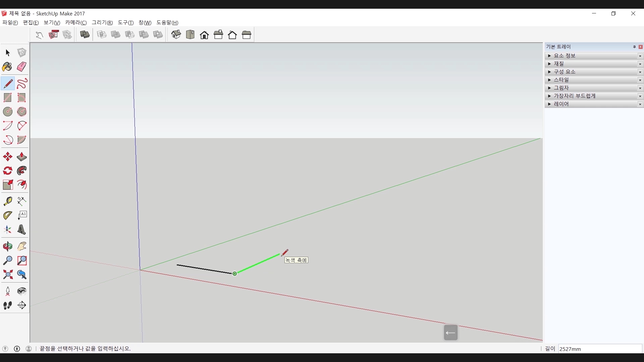Select the Circle drawing tool
This screenshot has height=362, width=644.
[7, 112]
